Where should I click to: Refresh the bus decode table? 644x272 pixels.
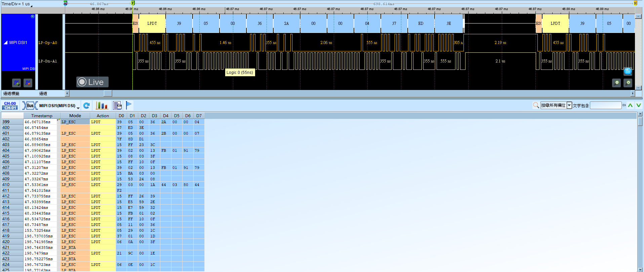tap(86, 105)
